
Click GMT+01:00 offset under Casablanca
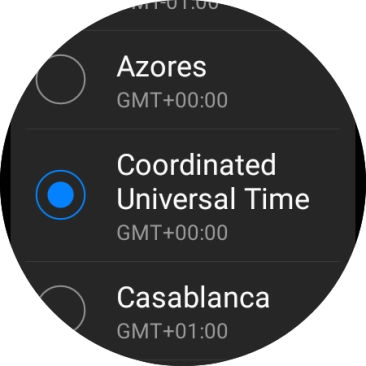point(172,331)
